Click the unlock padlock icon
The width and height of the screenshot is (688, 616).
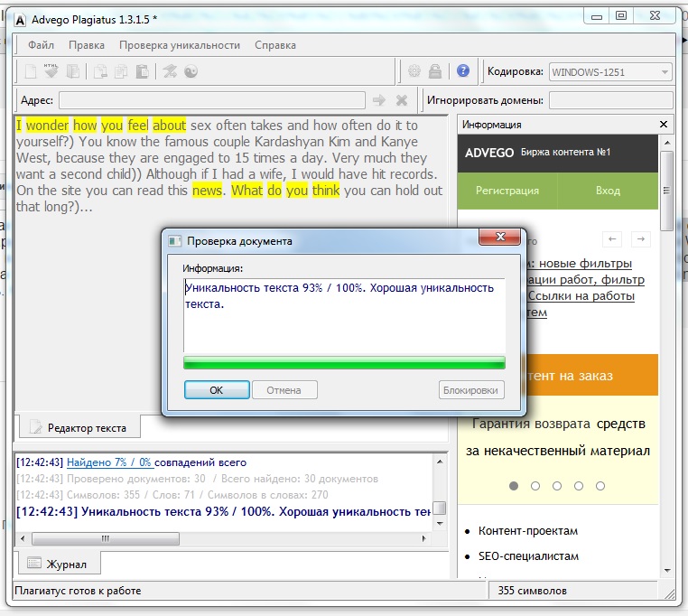[435, 71]
